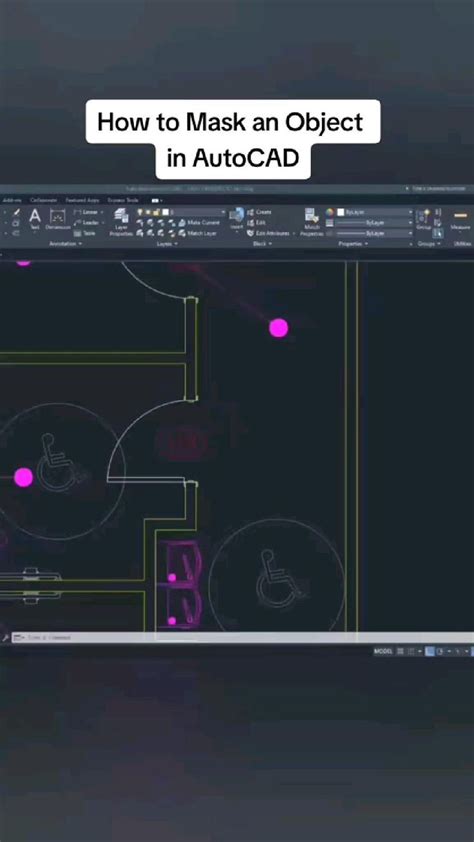474x842 pixels.
Task: Click the Group icon
Action: [424, 219]
